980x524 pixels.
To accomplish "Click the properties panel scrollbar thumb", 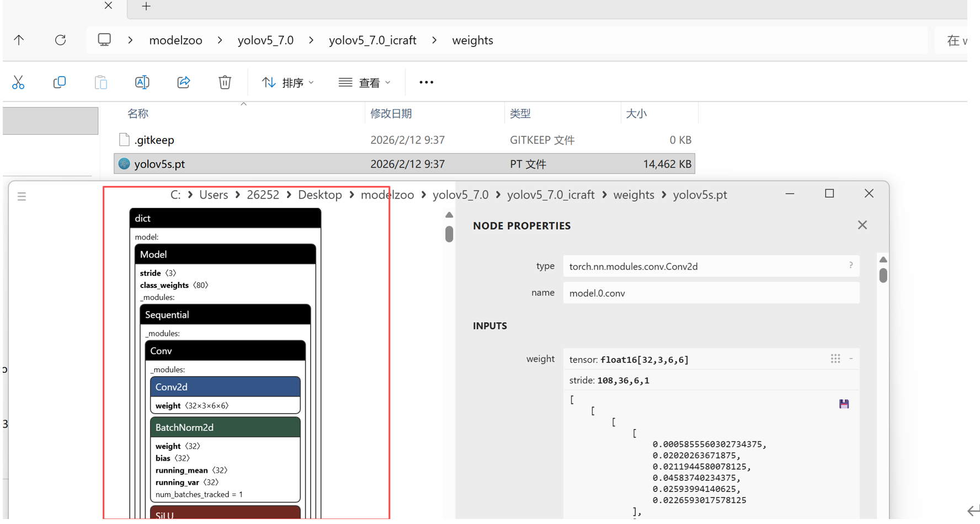I will point(883,275).
